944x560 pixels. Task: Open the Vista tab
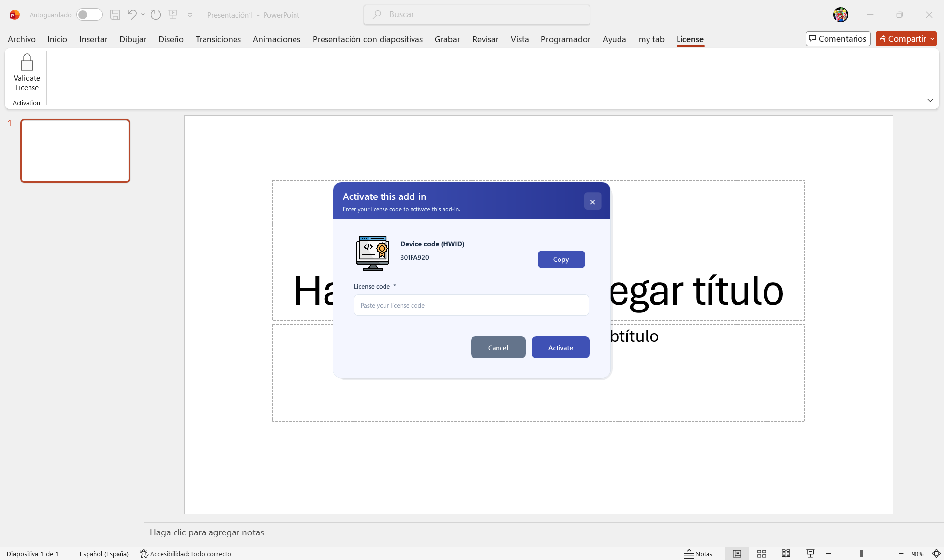(520, 39)
